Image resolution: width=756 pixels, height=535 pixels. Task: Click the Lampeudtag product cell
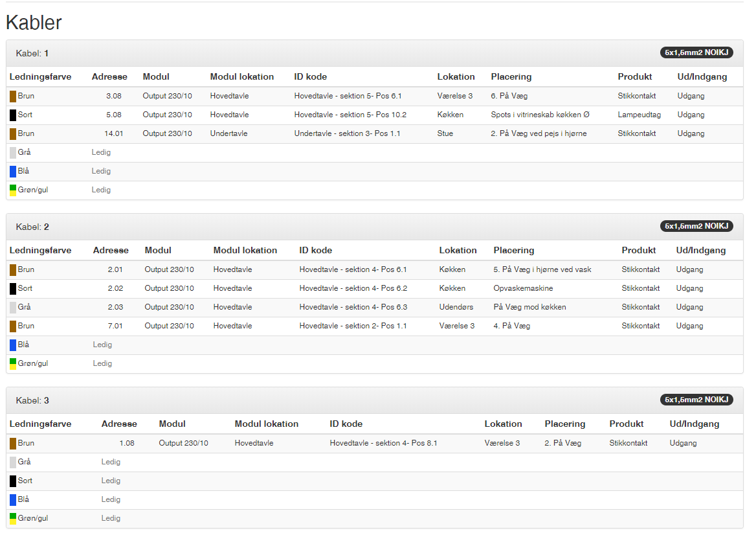coord(639,115)
